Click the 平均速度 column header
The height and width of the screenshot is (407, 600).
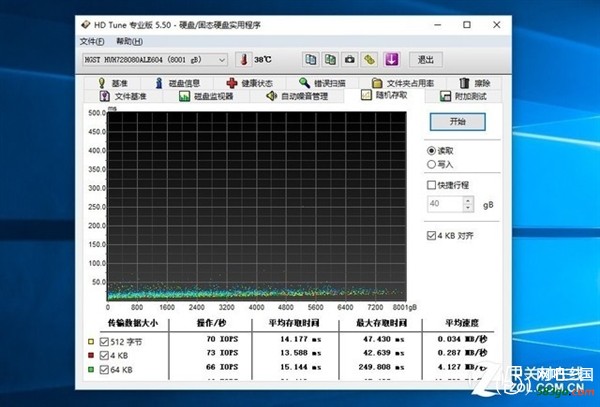pyautogui.click(x=462, y=323)
